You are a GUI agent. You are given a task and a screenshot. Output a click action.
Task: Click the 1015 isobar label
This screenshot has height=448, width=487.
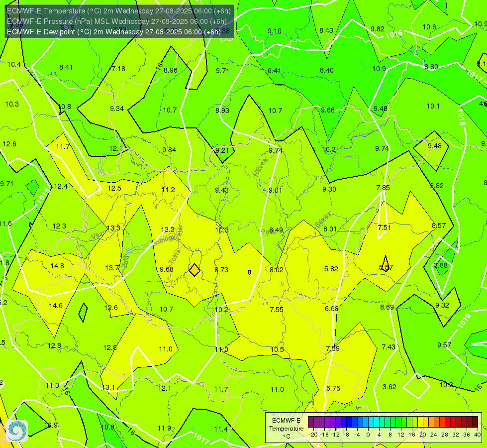(43, 196)
